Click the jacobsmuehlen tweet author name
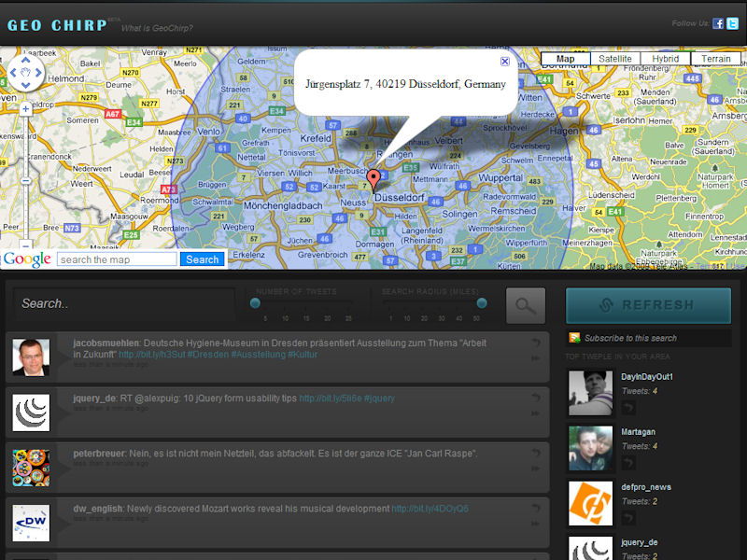This screenshot has height=560, width=747. 106,343
